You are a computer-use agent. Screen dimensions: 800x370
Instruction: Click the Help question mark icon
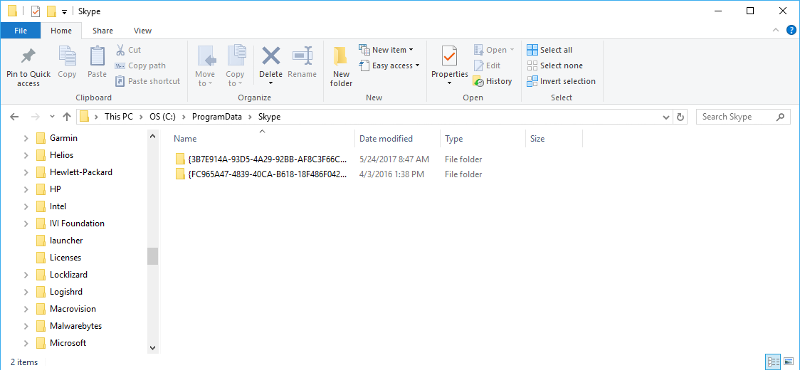pos(791,30)
